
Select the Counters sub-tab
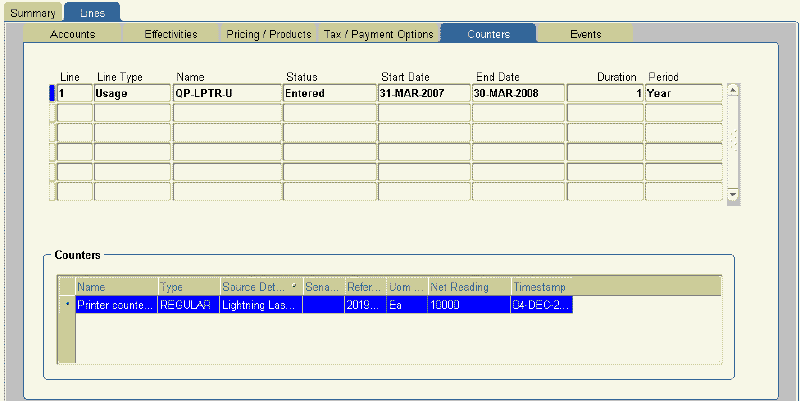[488, 34]
